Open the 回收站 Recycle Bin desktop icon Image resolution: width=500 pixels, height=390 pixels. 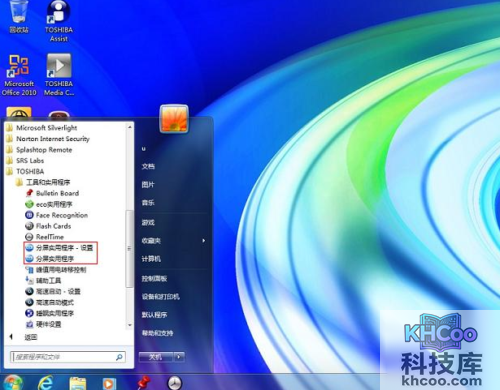(19, 17)
